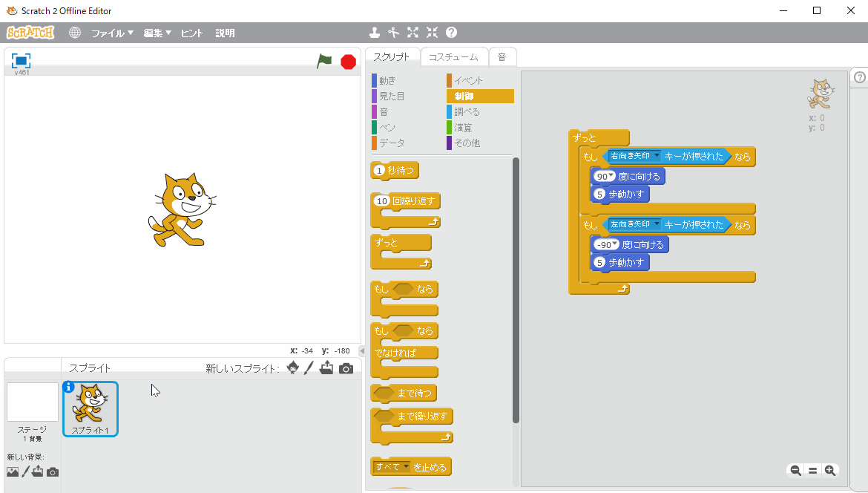
Task: Open the ヒント menu item
Action: pos(192,33)
